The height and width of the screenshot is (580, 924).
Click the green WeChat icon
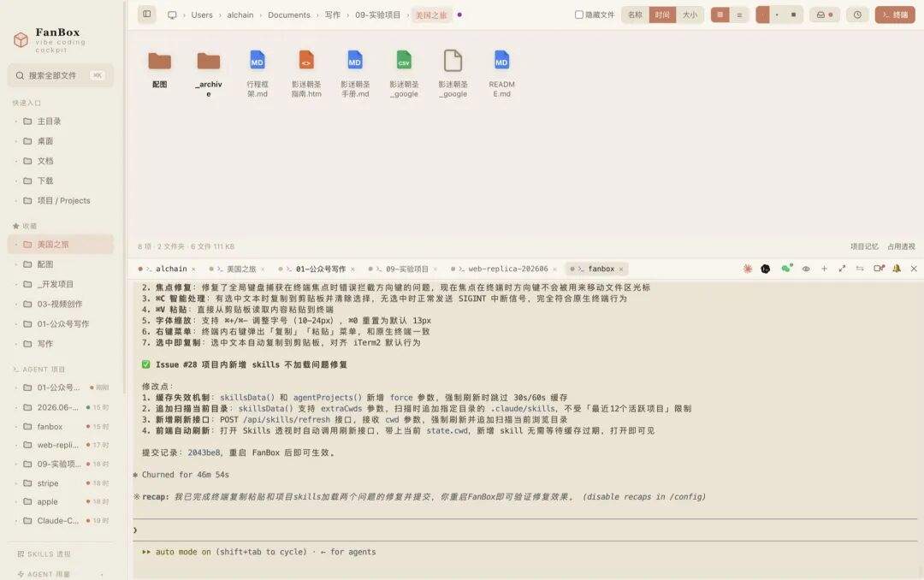(x=786, y=269)
